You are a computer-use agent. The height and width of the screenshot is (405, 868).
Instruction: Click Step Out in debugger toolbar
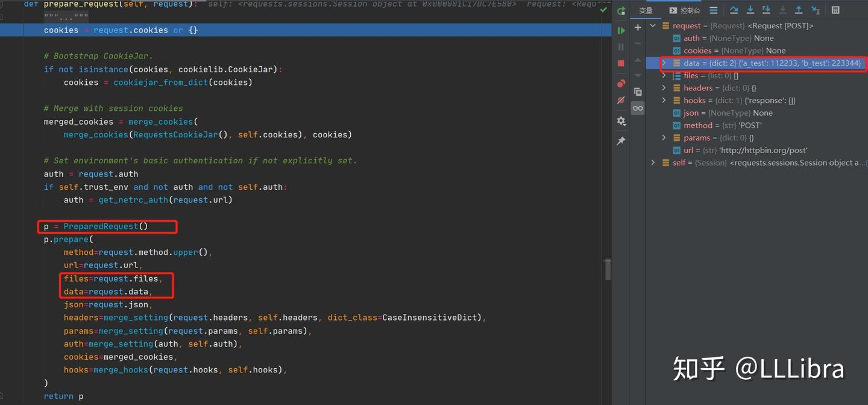click(x=799, y=10)
